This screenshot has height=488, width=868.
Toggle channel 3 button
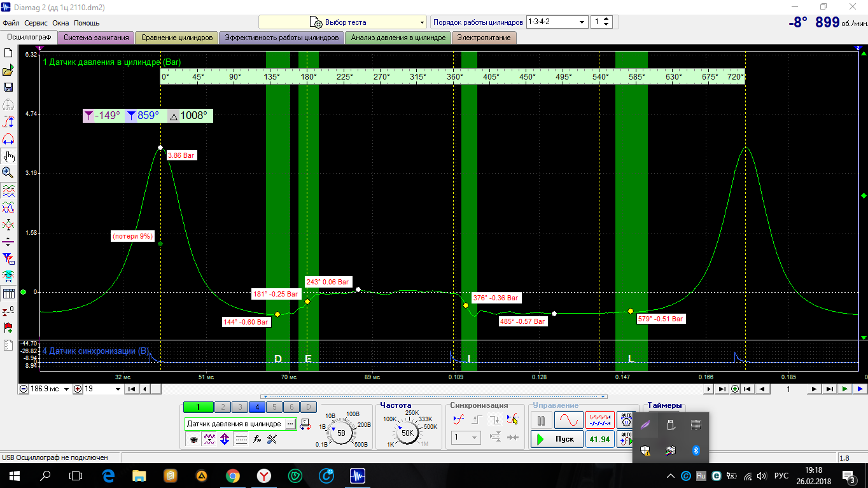tap(239, 407)
